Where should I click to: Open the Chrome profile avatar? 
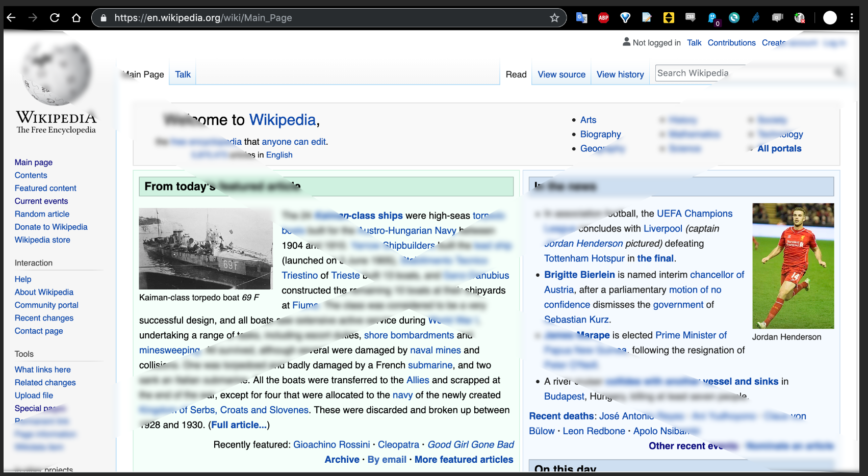point(830,18)
